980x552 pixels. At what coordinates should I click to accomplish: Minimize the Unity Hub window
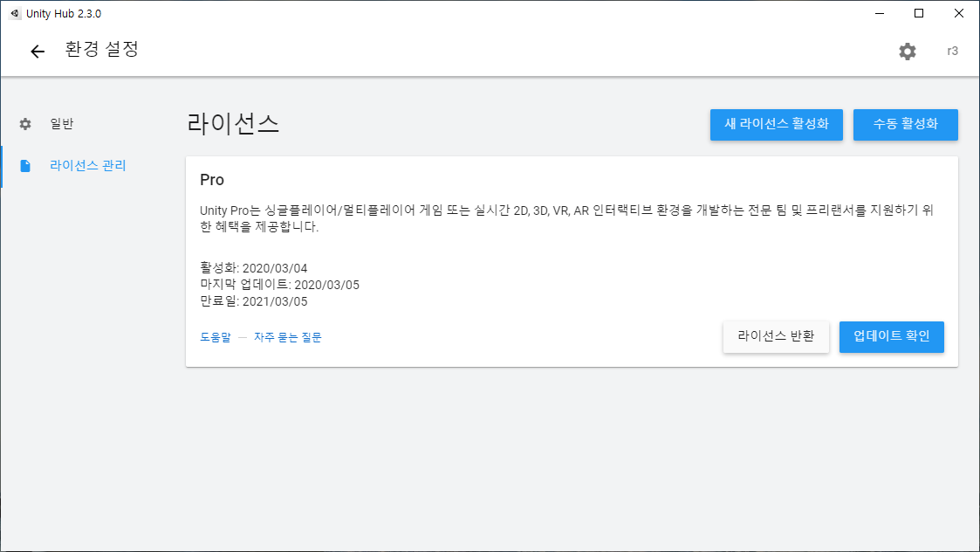880,13
